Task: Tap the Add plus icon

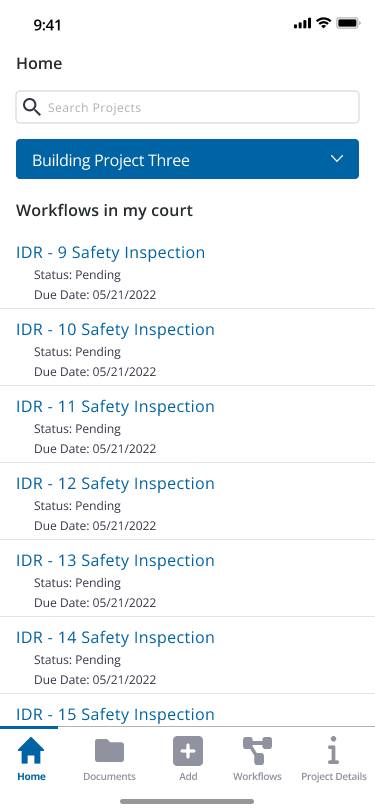Action: (188, 751)
